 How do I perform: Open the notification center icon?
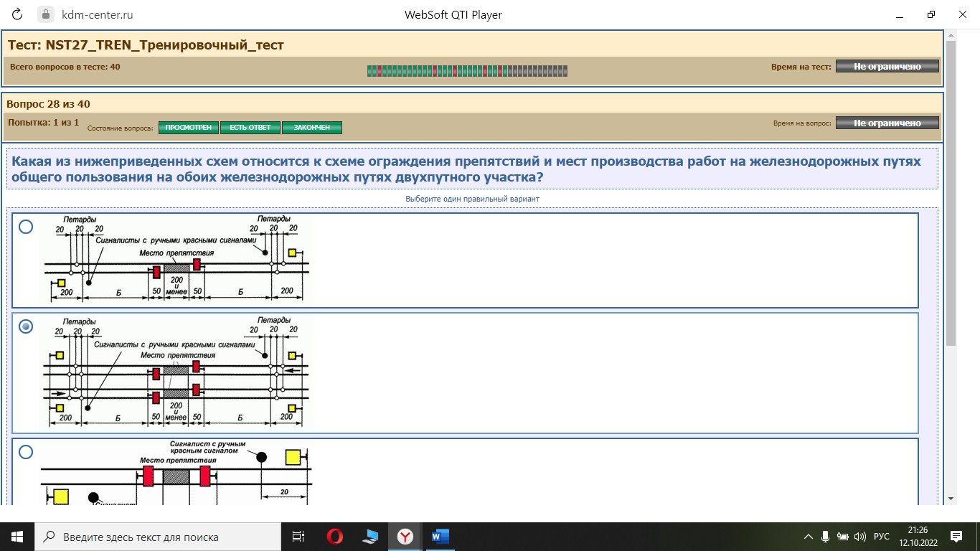[956, 537]
